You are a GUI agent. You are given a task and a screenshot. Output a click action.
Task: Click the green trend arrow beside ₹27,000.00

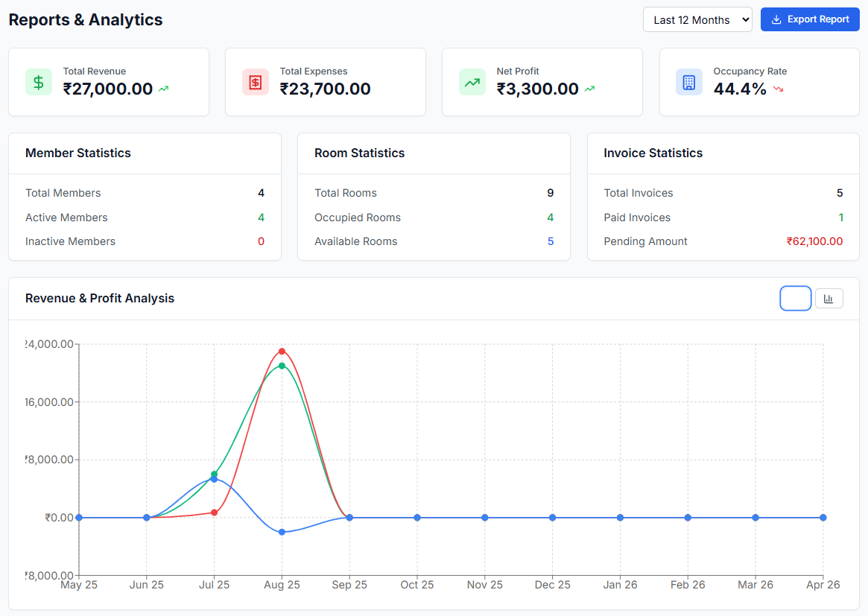coord(163,89)
